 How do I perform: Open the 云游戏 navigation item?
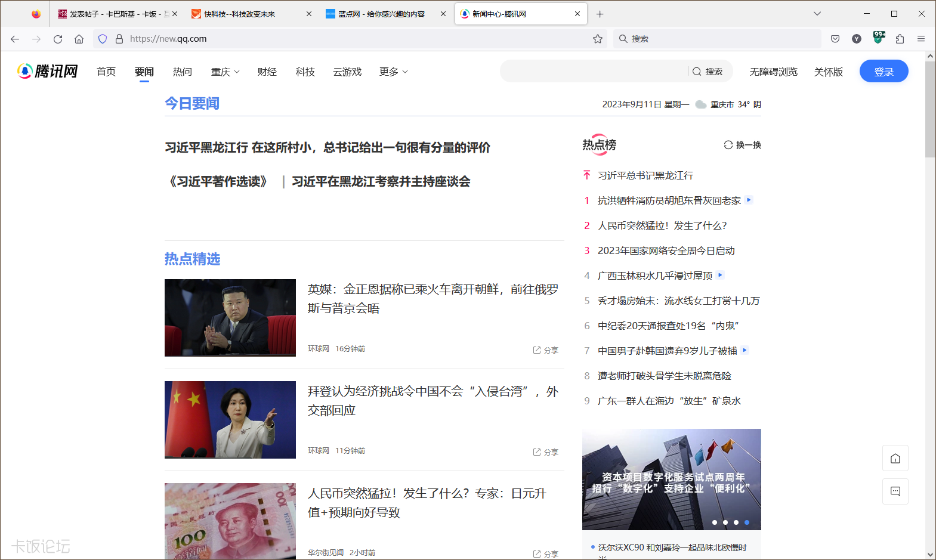click(347, 72)
